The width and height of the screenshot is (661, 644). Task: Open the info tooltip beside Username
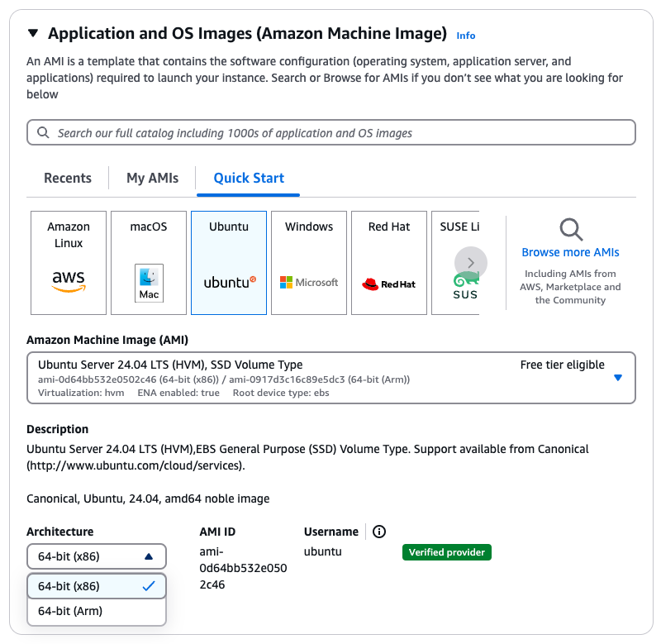[x=378, y=532]
